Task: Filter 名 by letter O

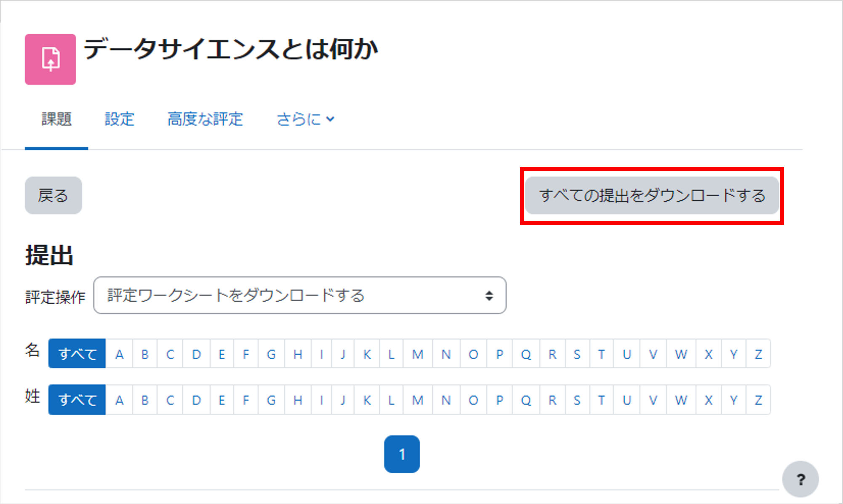Action: (473, 353)
